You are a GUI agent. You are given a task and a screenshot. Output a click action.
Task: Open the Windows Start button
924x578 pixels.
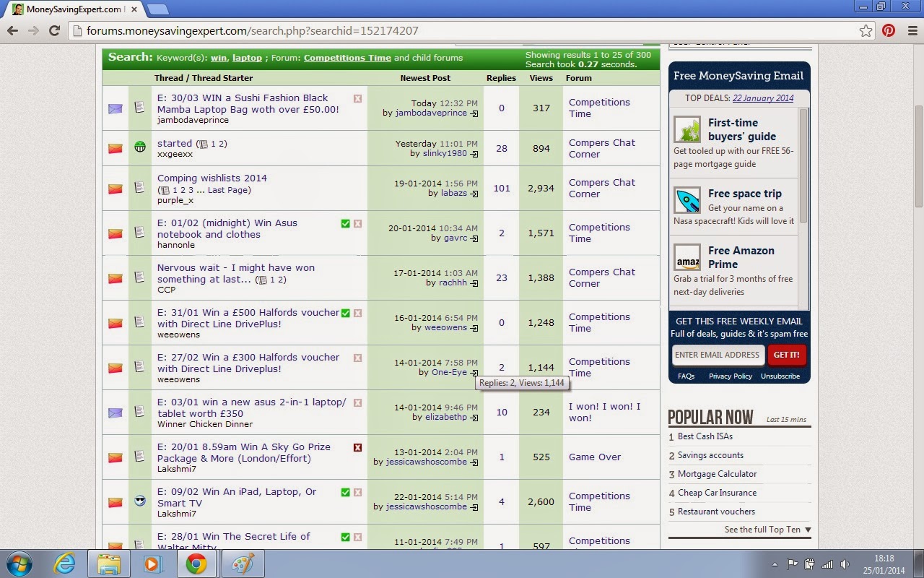(x=19, y=564)
